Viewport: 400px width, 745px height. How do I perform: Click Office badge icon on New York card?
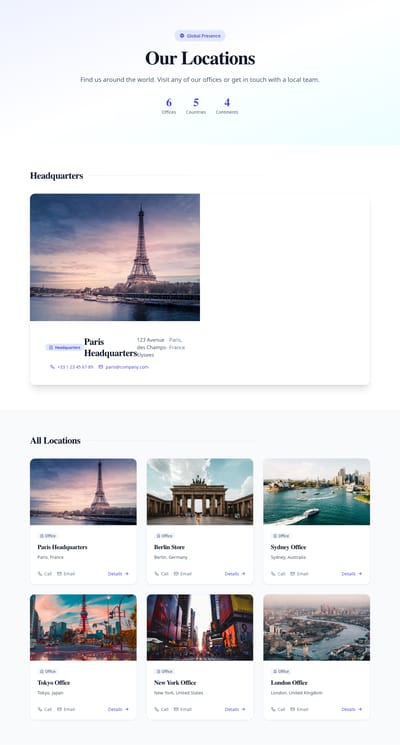point(159,671)
